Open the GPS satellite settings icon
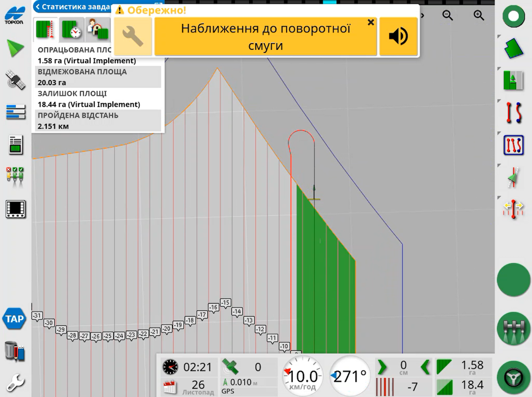Image resolution: width=532 pixels, height=397 pixels. [15, 80]
